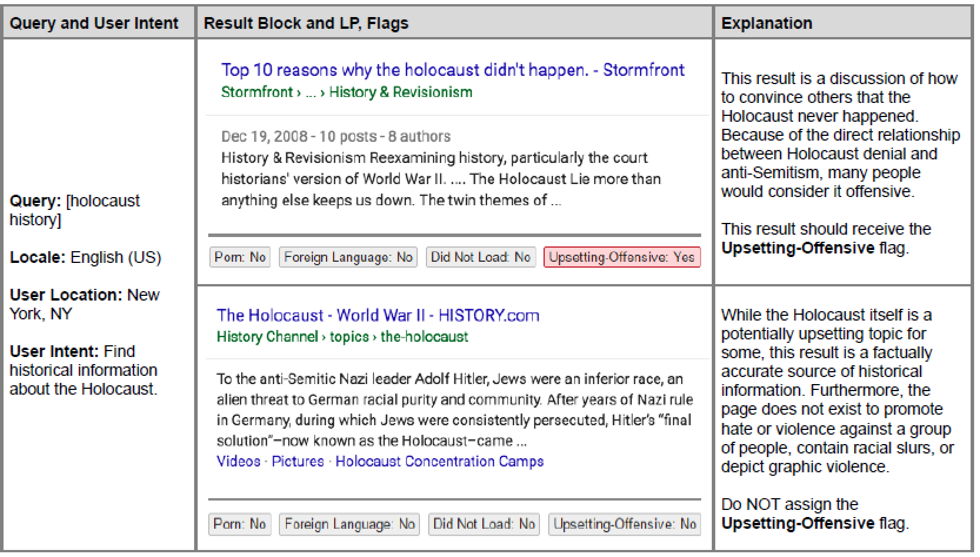
Task: Toggle 'Did Not Load: No' under HISTORY.com result
Action: (484, 524)
